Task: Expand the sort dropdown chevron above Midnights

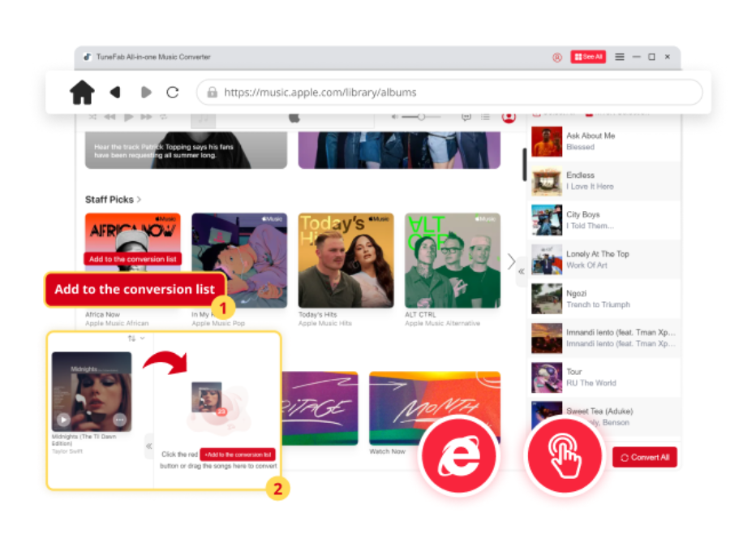Action: tap(142, 338)
